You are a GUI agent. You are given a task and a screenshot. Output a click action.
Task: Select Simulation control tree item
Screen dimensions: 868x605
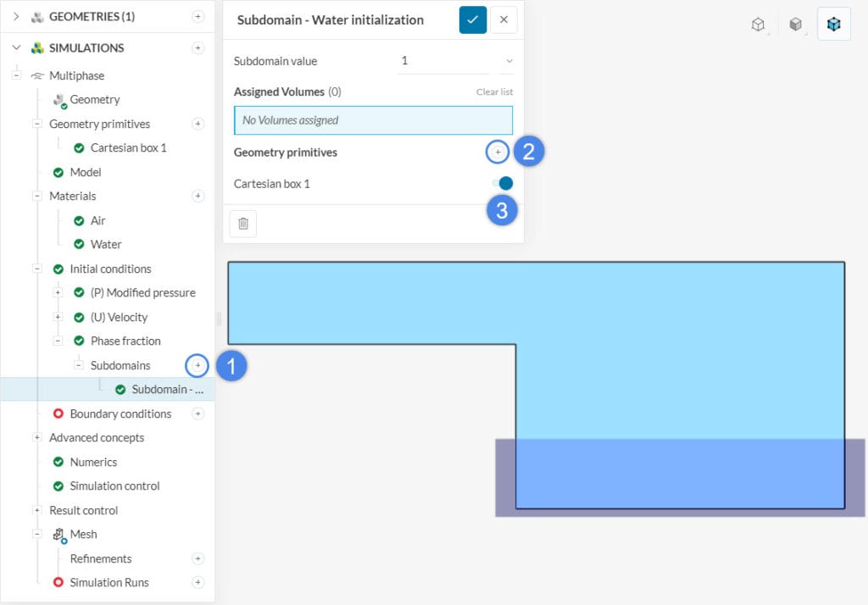114,486
